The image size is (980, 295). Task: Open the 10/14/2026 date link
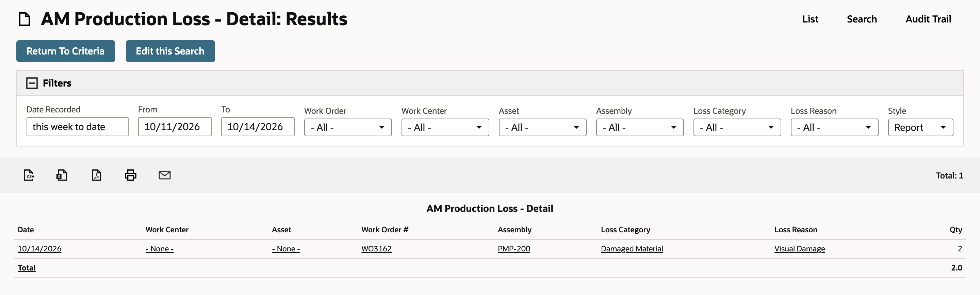click(39, 249)
